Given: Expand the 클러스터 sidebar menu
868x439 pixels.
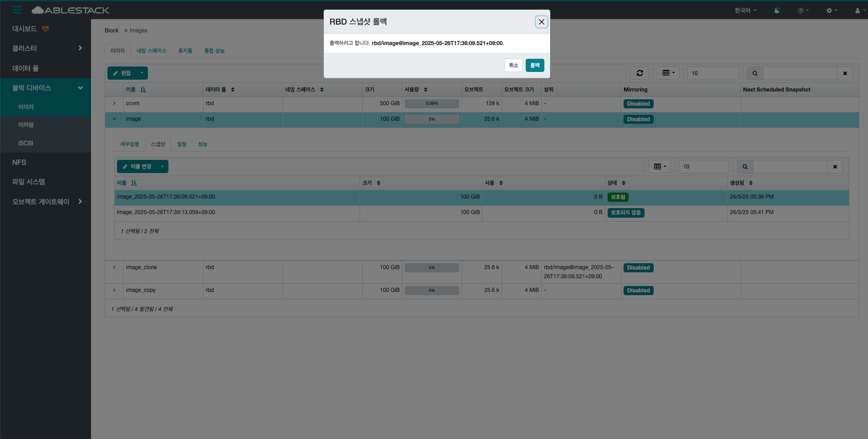Looking at the screenshot, I should pos(46,48).
